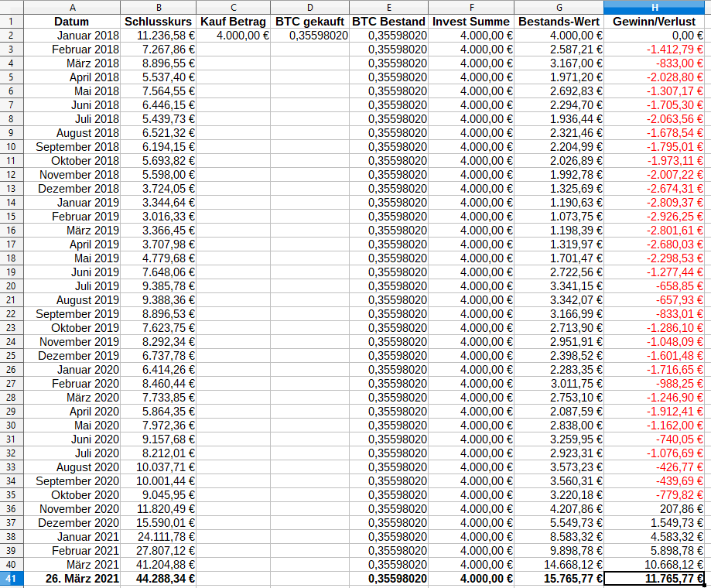
Task: Select the Datum header cell
Action: pos(72,22)
